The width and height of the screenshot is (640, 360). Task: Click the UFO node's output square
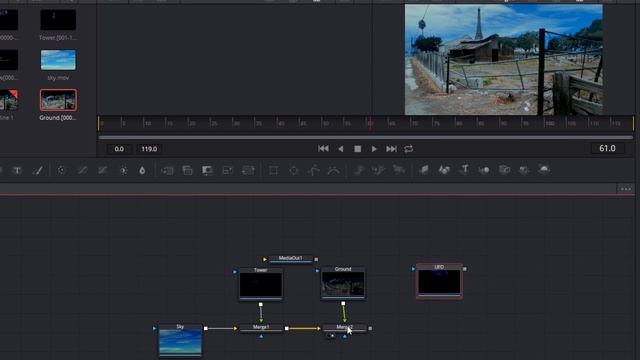coord(464,269)
